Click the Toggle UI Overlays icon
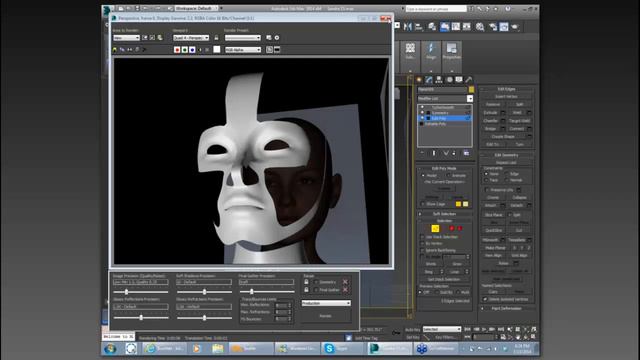The width and height of the screenshot is (640, 360). tap(269, 50)
